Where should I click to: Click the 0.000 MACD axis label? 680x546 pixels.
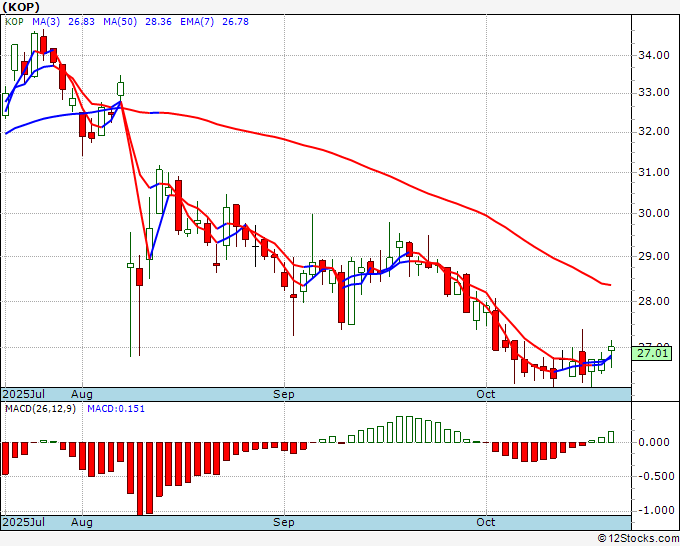coord(654,442)
